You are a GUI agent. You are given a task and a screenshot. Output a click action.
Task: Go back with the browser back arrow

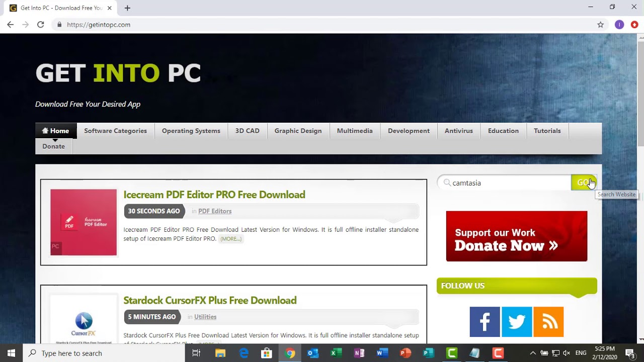click(x=10, y=25)
